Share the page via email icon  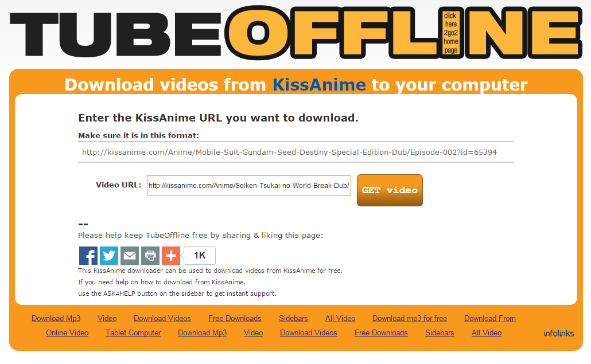[x=130, y=256]
